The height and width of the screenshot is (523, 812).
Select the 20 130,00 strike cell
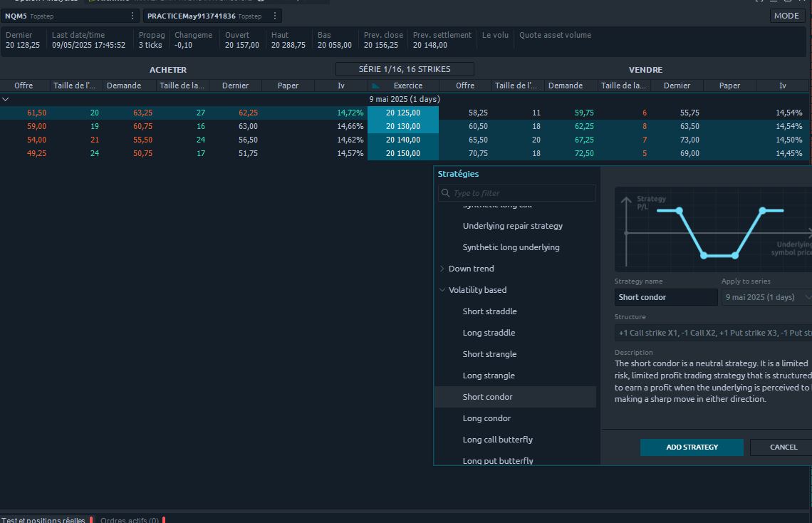tap(403, 126)
